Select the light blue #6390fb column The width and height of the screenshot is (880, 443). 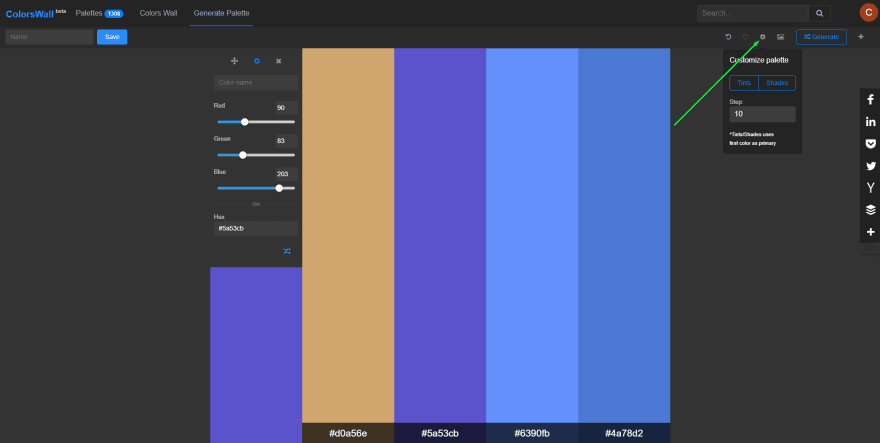532,235
